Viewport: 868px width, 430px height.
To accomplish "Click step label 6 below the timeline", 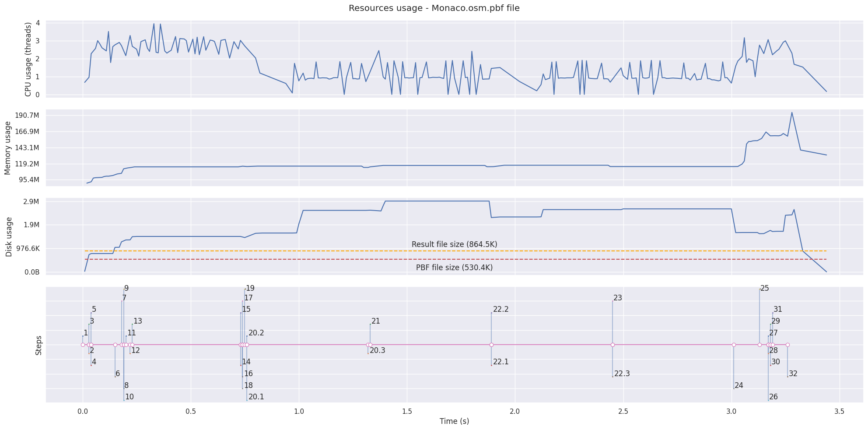I will [x=118, y=374].
